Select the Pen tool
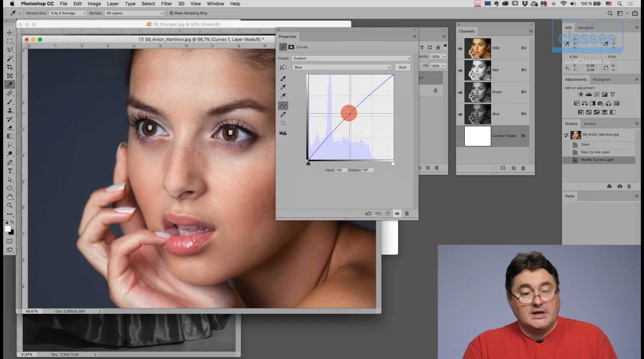The width and height of the screenshot is (644, 359). [10, 162]
